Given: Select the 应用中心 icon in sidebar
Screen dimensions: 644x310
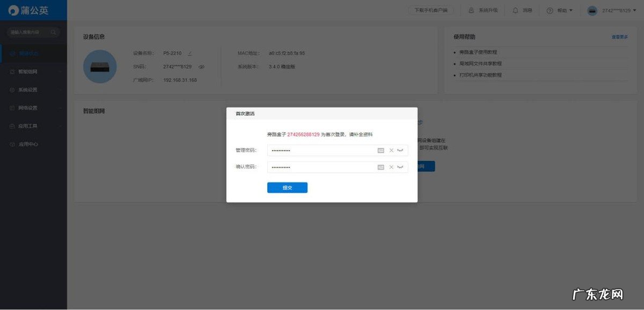Looking at the screenshot, I should click(x=12, y=144).
